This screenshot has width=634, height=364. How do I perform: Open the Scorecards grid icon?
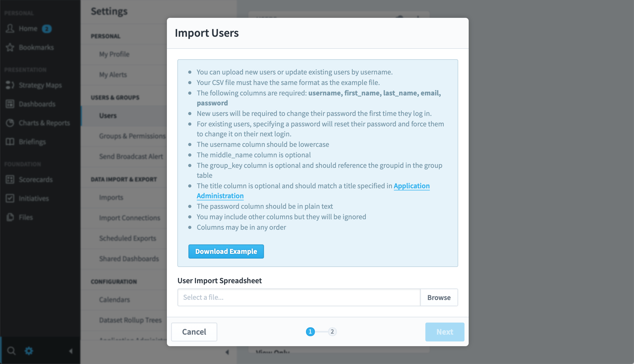click(10, 179)
